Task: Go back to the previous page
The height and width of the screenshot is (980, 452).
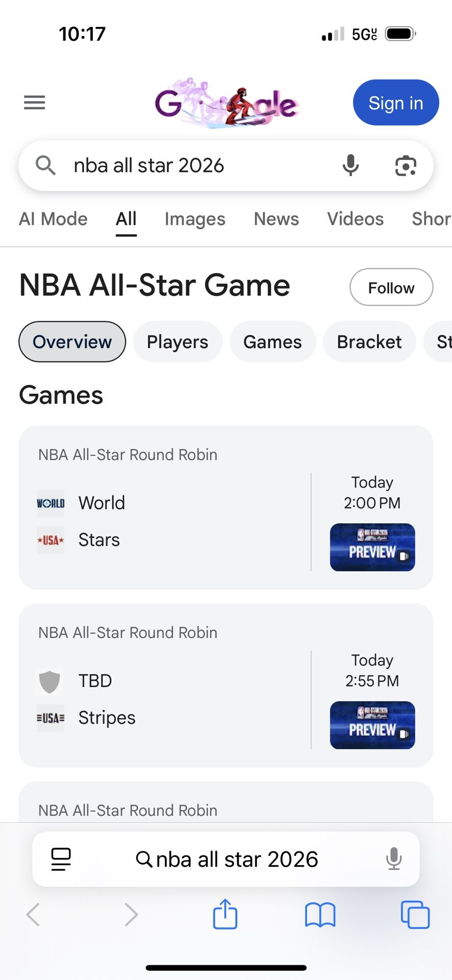Action: pyautogui.click(x=33, y=914)
